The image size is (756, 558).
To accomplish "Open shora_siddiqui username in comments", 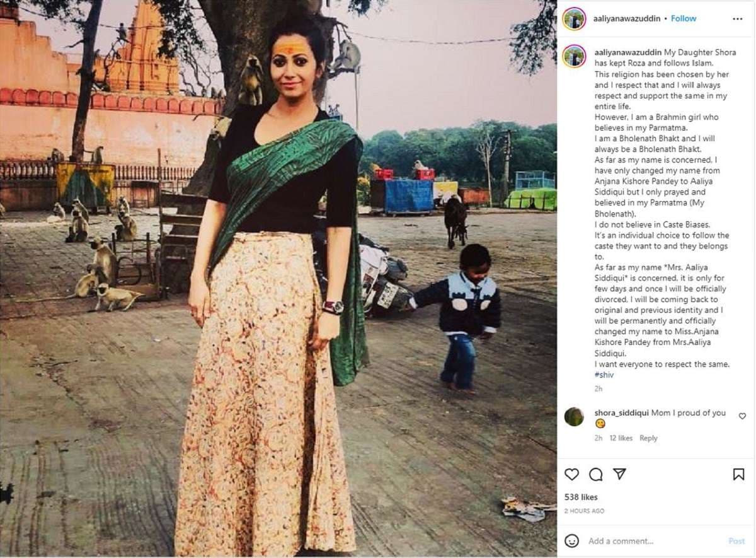I will 621,413.
